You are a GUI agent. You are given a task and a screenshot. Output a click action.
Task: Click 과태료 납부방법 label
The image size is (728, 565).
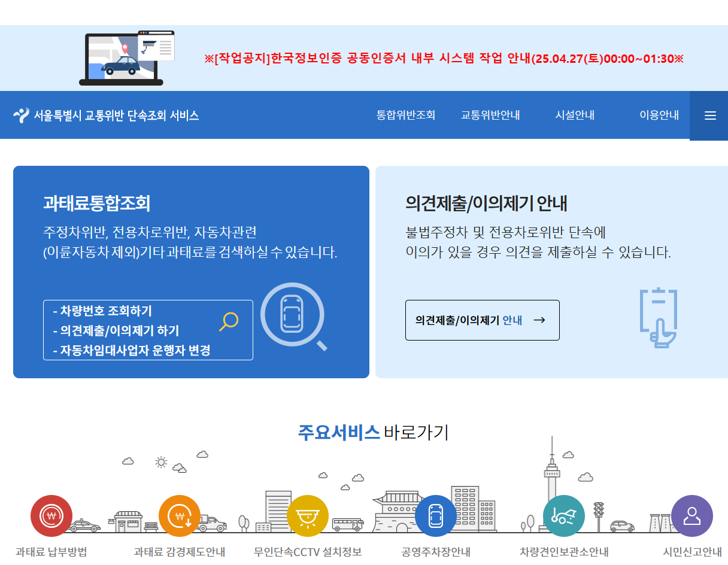tap(51, 552)
